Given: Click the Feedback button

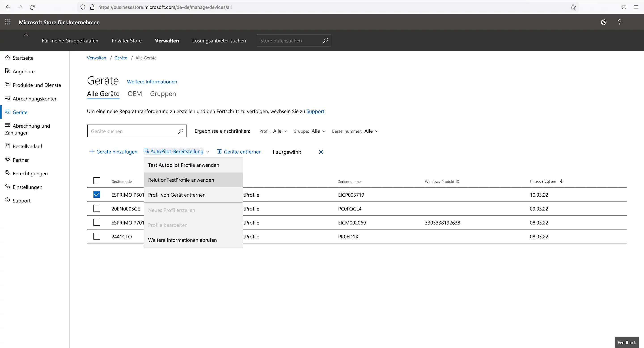Looking at the screenshot, I should pos(627,342).
